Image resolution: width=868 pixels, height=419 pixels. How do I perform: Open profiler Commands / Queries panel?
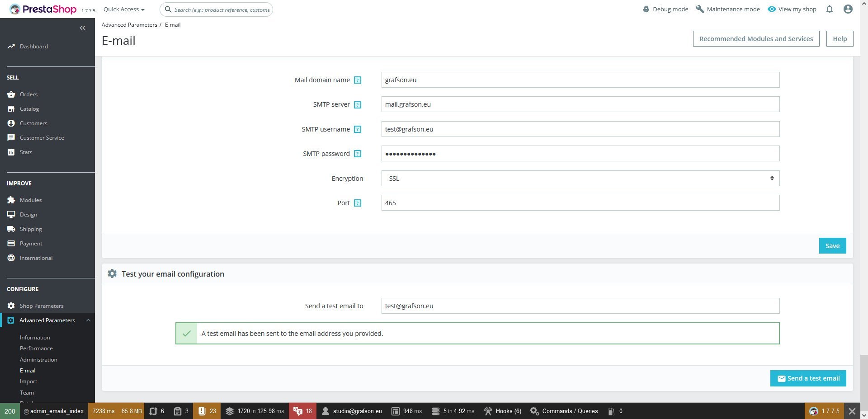[x=564, y=411]
